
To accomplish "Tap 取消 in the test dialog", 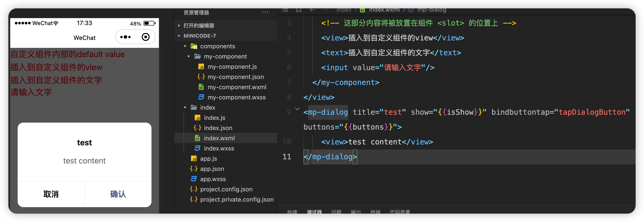I will (51, 194).
